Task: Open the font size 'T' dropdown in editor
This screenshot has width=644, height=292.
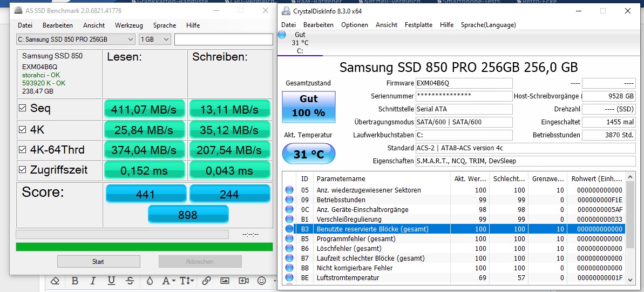Action: pyautogui.click(x=187, y=281)
